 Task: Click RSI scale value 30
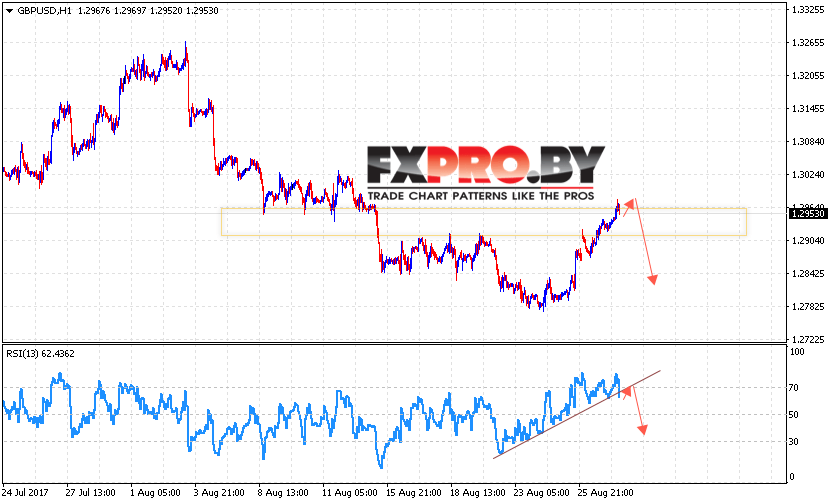[794, 442]
